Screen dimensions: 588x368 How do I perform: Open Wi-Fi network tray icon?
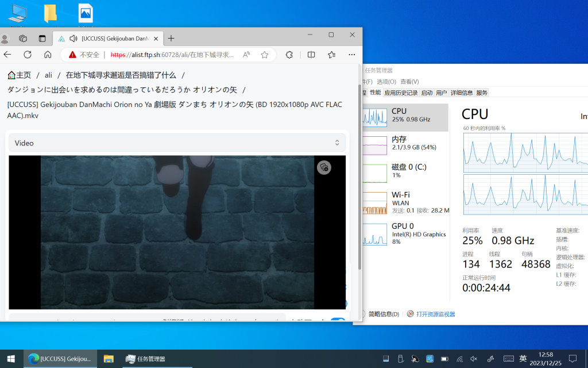(460, 359)
